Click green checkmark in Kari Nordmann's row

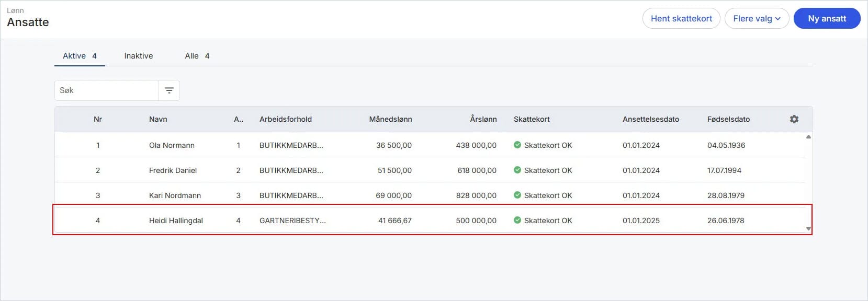[x=517, y=195]
